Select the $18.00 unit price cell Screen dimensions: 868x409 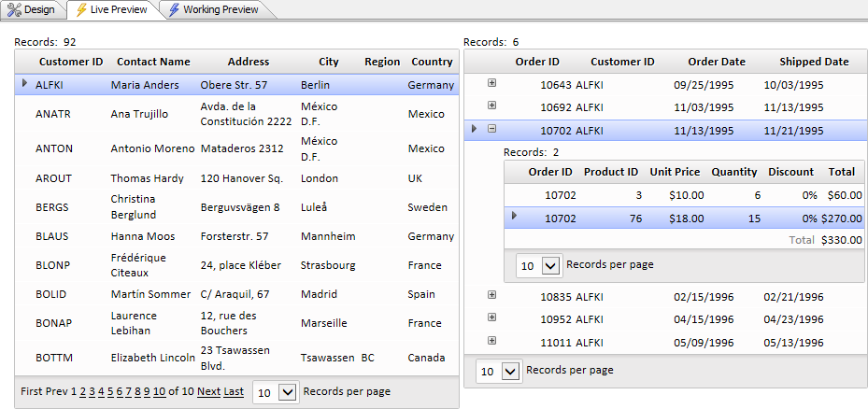click(x=687, y=219)
